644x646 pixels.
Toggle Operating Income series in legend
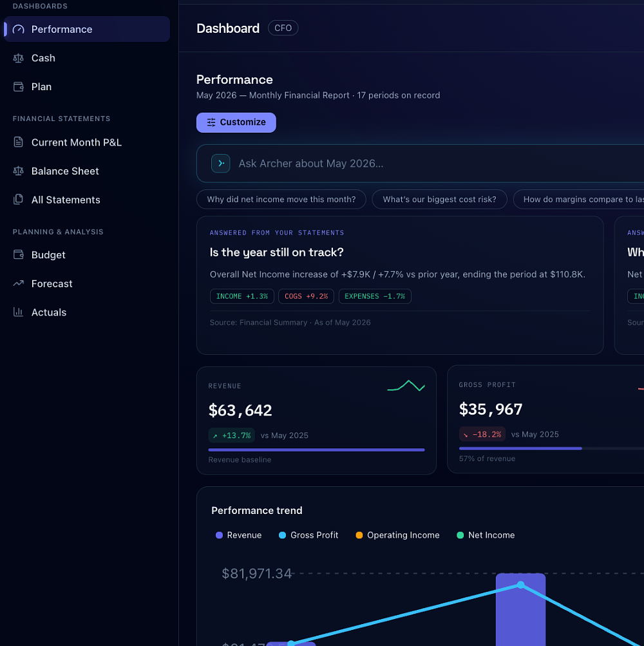tap(397, 535)
